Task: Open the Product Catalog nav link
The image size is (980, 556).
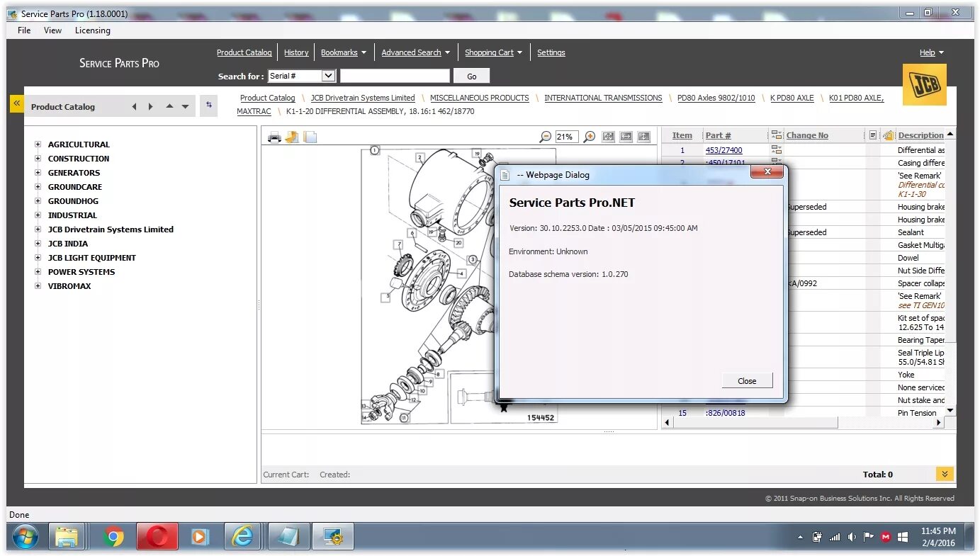Action: point(244,52)
